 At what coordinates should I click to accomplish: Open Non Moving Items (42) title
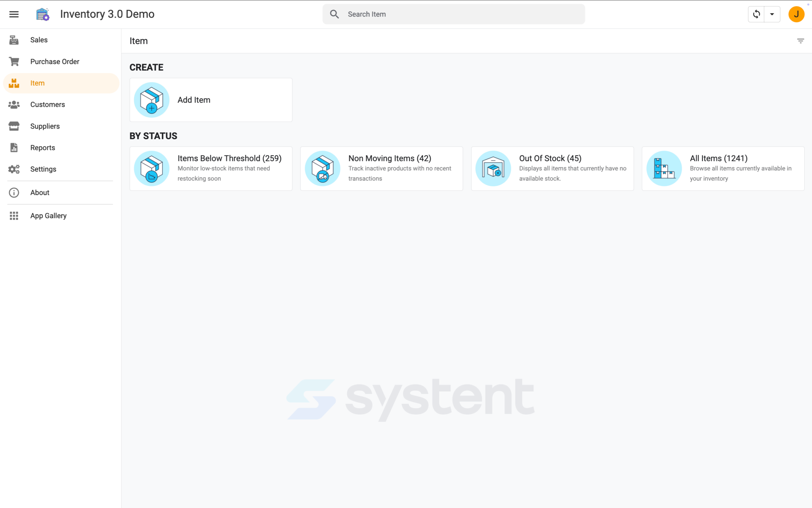click(390, 158)
